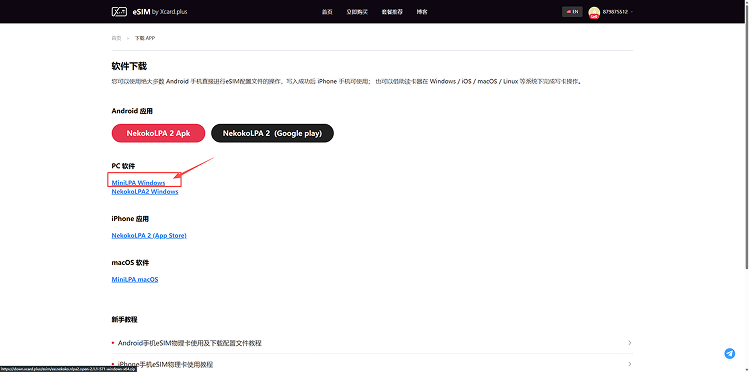The width and height of the screenshot is (749, 372).
Task: Click the PC 软件 section label
Action: click(x=123, y=166)
